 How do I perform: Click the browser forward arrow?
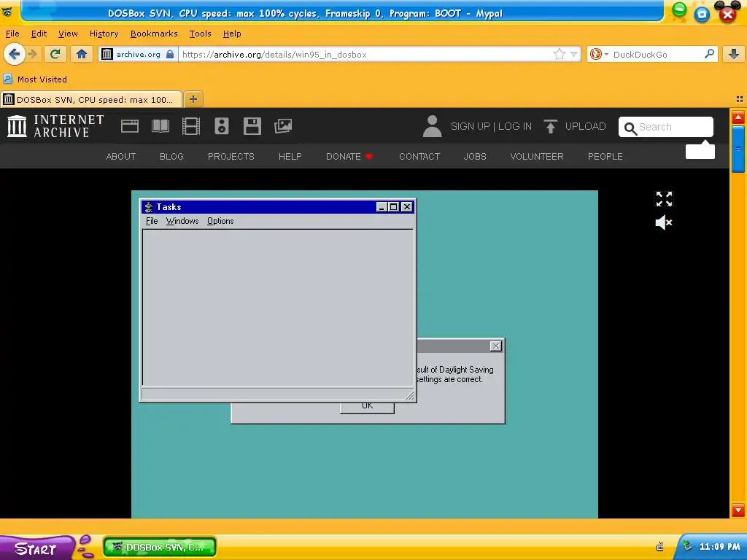click(33, 54)
